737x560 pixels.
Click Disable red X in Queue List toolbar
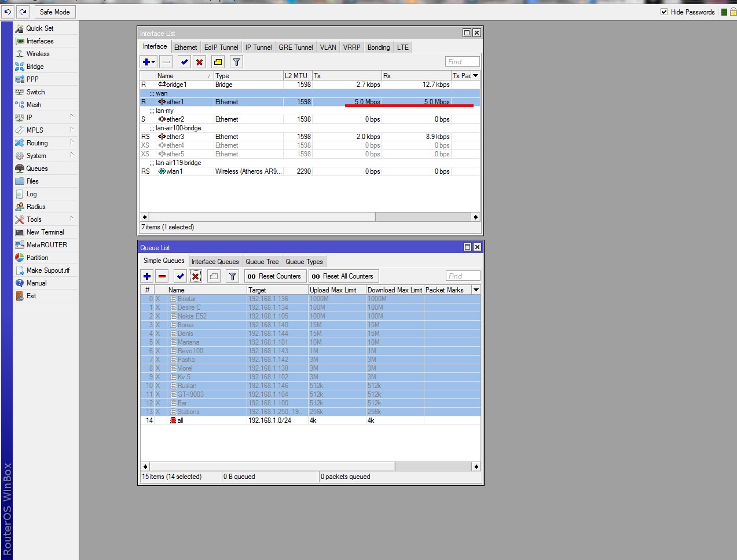coord(195,276)
